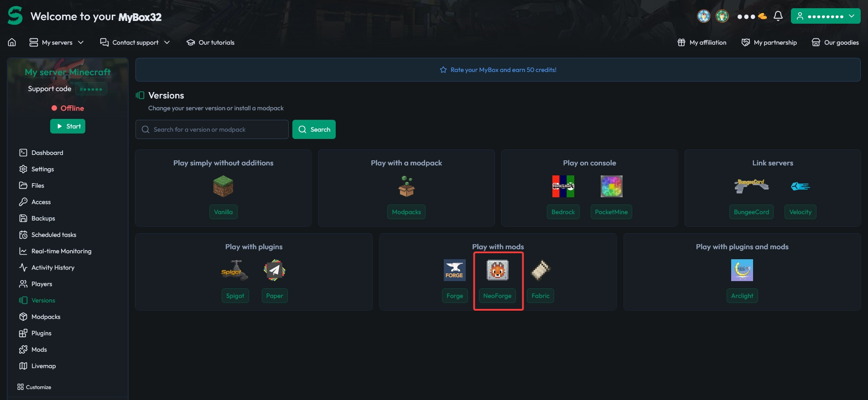This screenshot has width=868, height=400.
Task: Select the Spigot faucet icon
Action: pyautogui.click(x=235, y=270)
